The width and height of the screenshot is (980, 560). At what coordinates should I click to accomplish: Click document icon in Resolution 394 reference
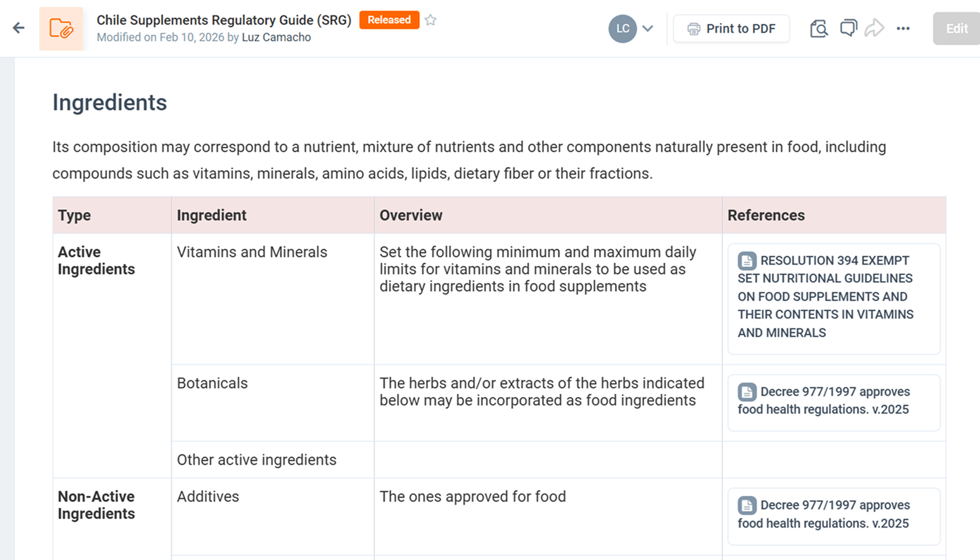pyautogui.click(x=747, y=260)
